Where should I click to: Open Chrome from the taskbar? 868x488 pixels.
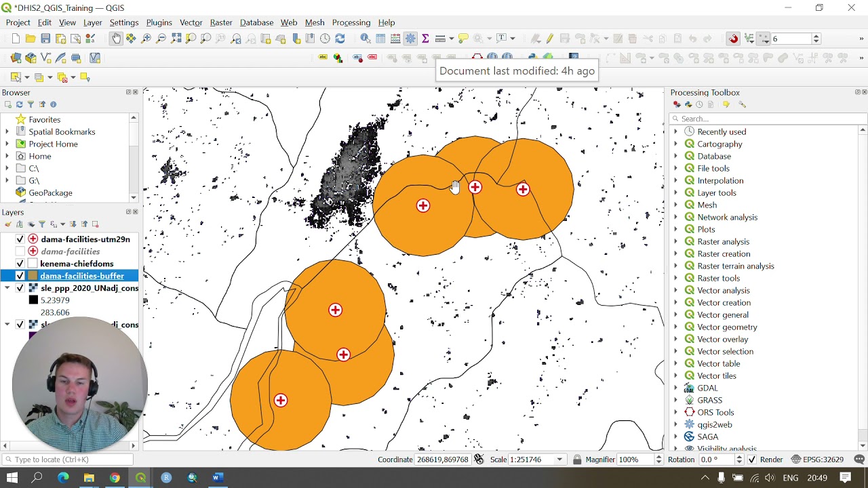115,478
